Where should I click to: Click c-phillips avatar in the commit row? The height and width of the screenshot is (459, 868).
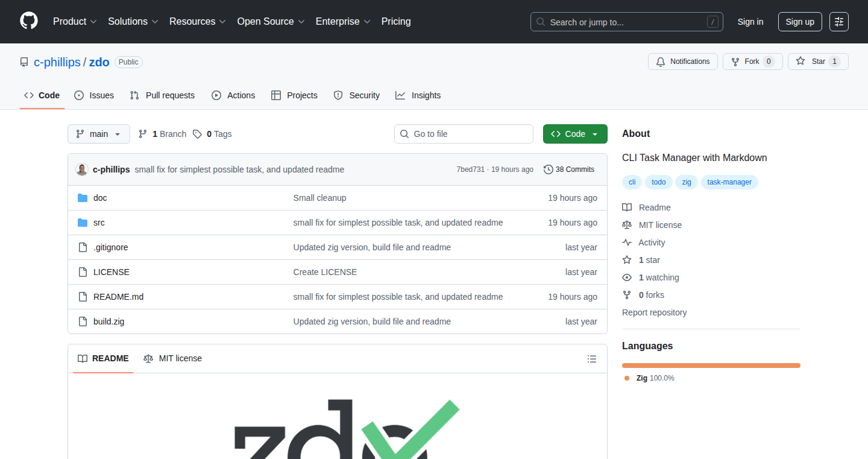coord(82,169)
